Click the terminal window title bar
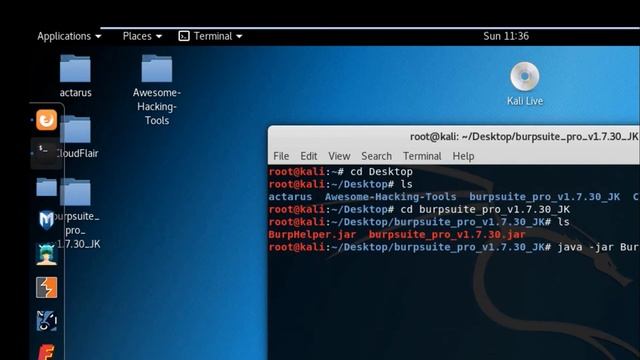This screenshot has height=360, width=640. click(454, 137)
